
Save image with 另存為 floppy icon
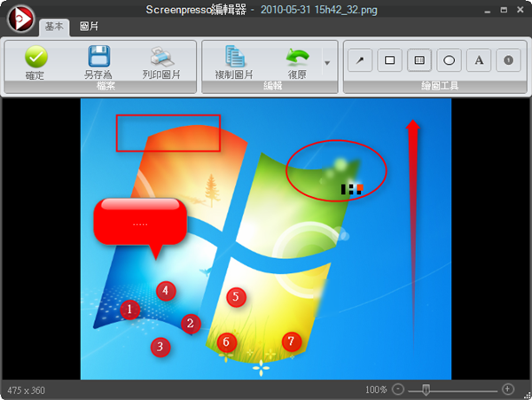click(x=98, y=62)
